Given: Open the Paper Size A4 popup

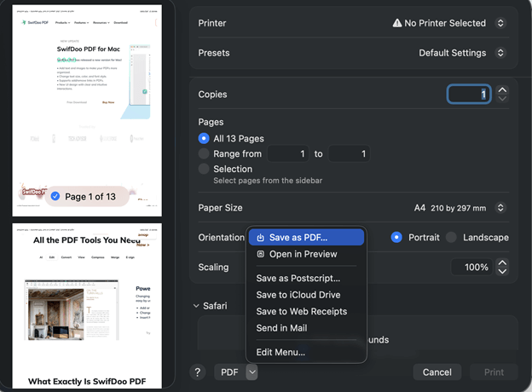Looking at the screenshot, I should (x=500, y=208).
